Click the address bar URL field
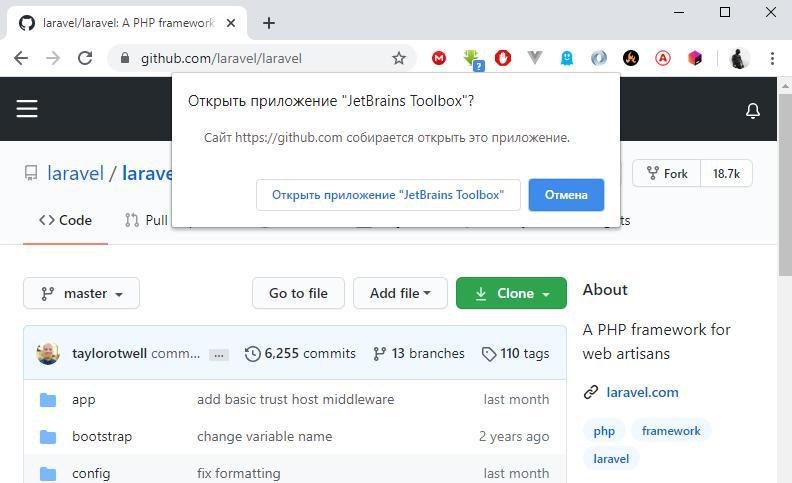Image resolution: width=792 pixels, height=483 pixels. [x=263, y=58]
